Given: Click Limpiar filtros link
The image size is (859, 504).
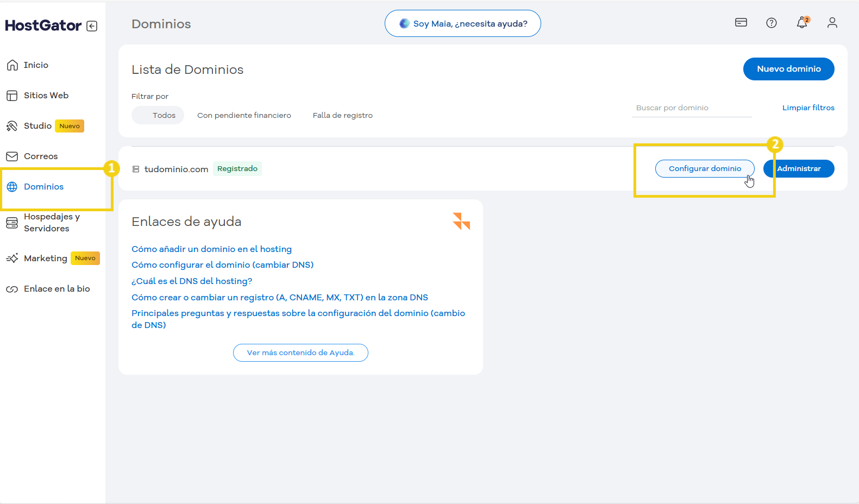Looking at the screenshot, I should pyautogui.click(x=808, y=108).
